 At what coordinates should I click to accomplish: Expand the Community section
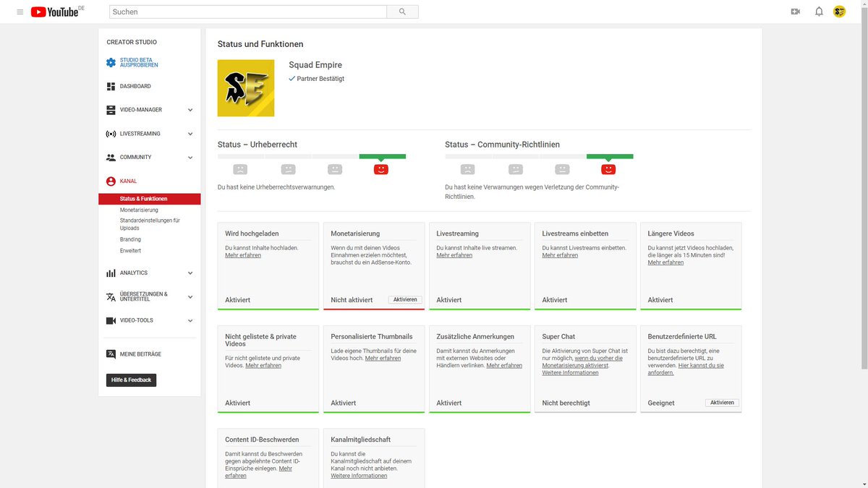coord(190,157)
